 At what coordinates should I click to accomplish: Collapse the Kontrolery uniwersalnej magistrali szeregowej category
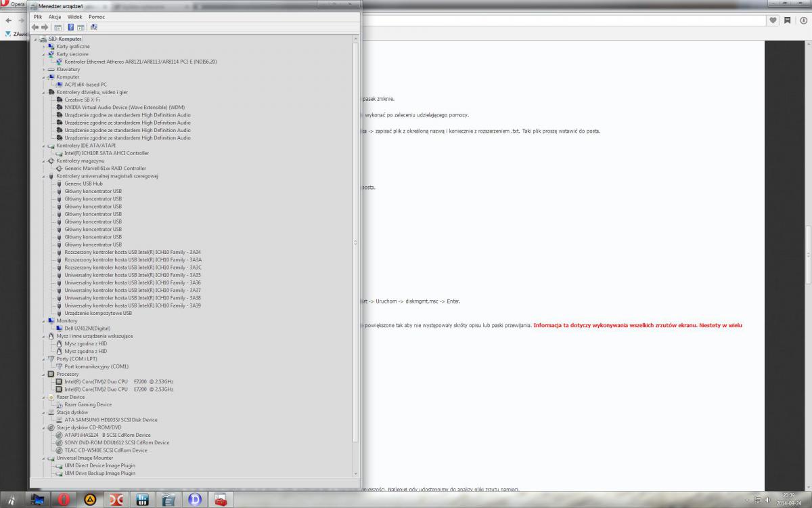[44, 176]
